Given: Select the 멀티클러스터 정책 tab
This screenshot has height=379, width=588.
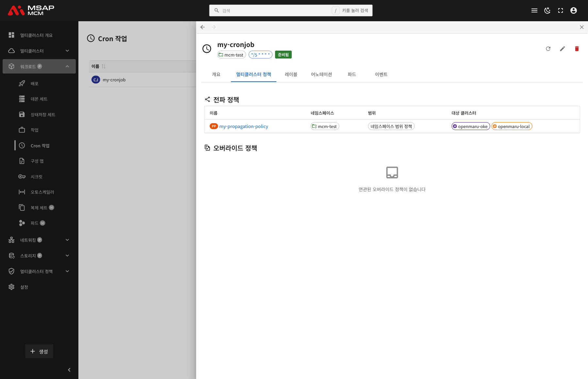Looking at the screenshot, I should click(x=253, y=74).
